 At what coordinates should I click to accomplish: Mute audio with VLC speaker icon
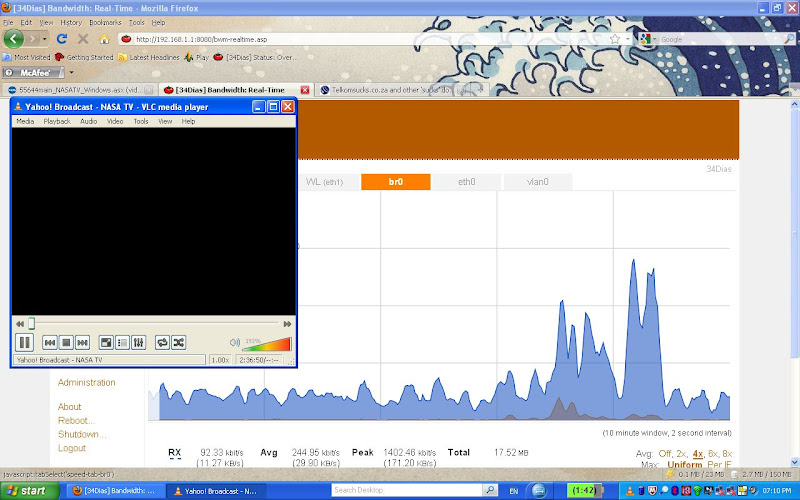[235, 342]
